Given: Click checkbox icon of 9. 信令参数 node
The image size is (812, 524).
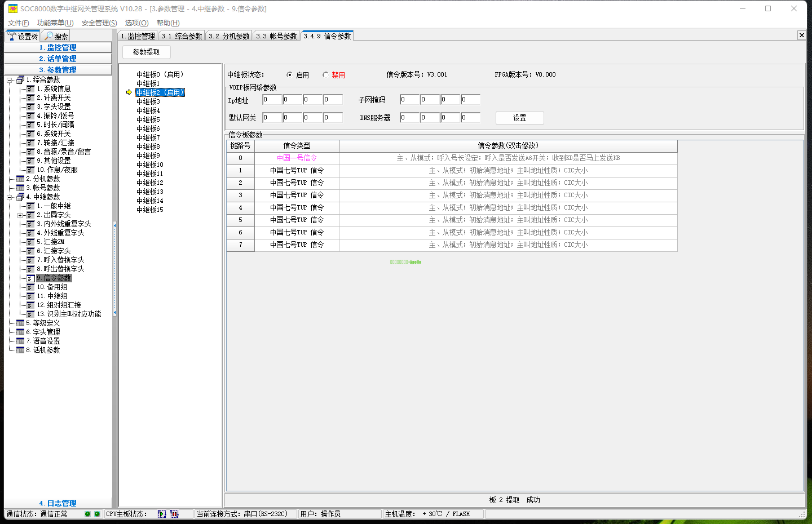Looking at the screenshot, I should 31,278.
